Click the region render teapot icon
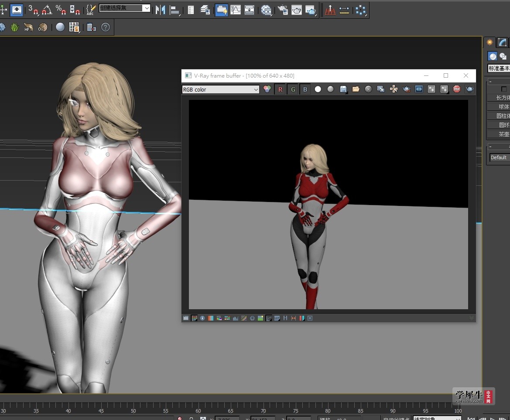 coord(406,89)
